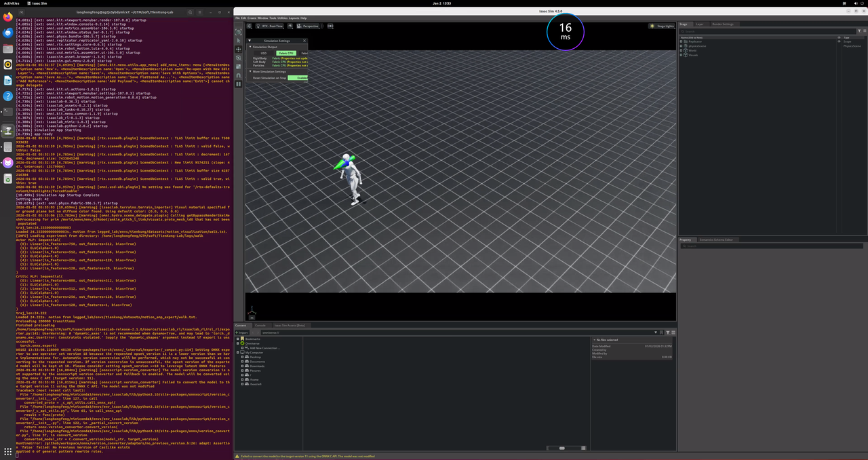868x460 pixels.
Task: Click the filter icon in Stage panel
Action: [x=859, y=31]
